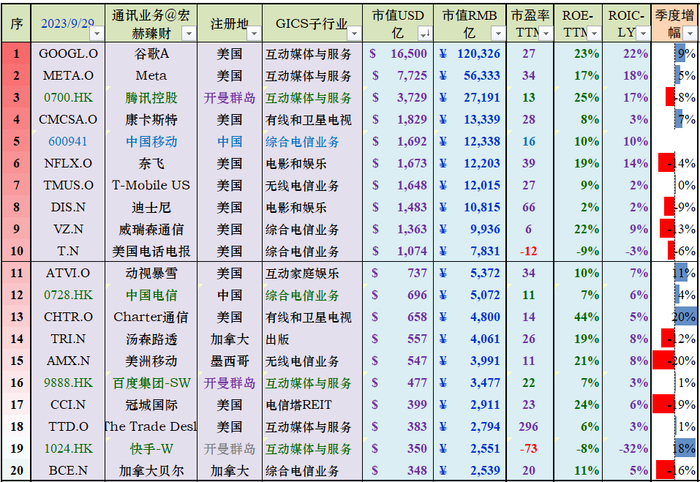Select ROE cell showing 44%
Image resolution: width=700 pixels, height=482 pixels.
[578, 316]
